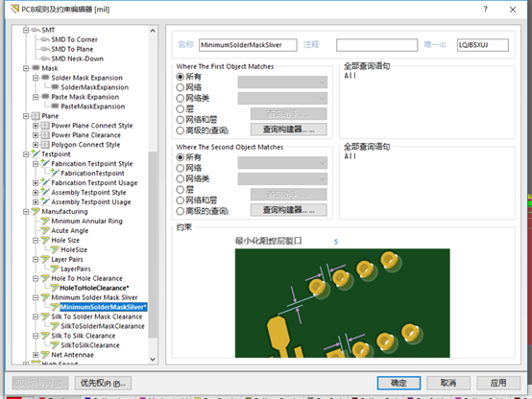Click the SMD To Corner rule icon
Viewport: 532px width, 399px height.
(x=45, y=39)
